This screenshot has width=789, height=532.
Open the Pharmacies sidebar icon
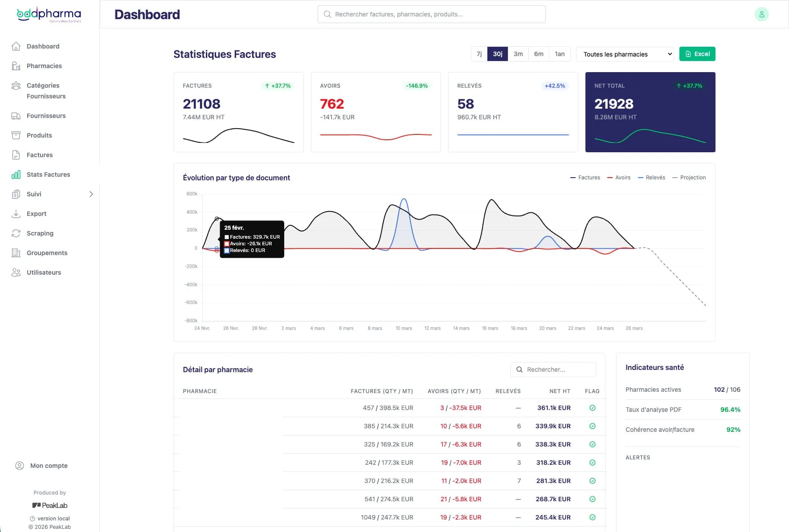pos(16,66)
